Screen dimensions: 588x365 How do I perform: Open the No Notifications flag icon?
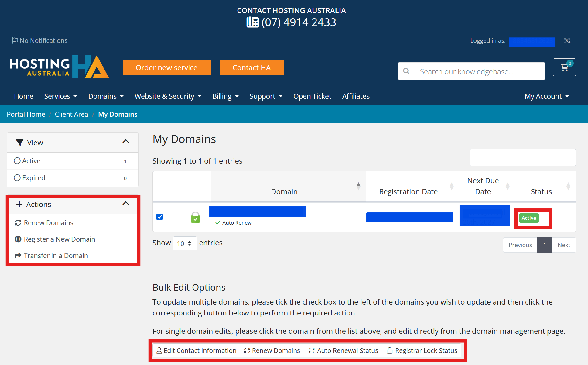click(15, 40)
